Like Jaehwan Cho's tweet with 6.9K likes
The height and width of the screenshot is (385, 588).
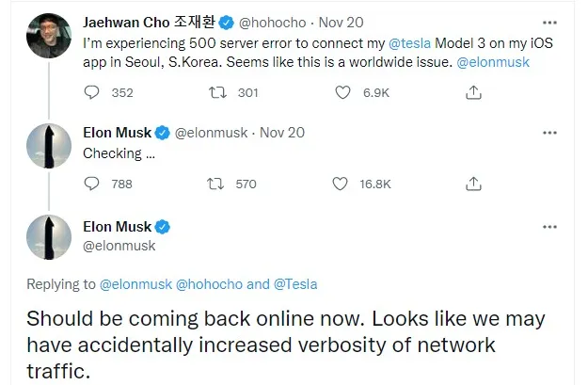(x=342, y=92)
